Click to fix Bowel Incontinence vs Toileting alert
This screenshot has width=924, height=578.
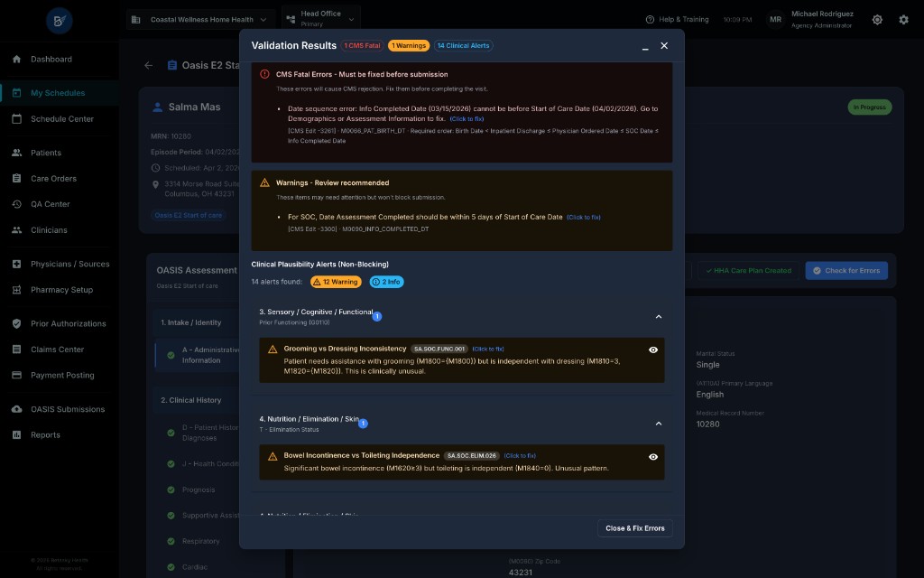pos(520,456)
